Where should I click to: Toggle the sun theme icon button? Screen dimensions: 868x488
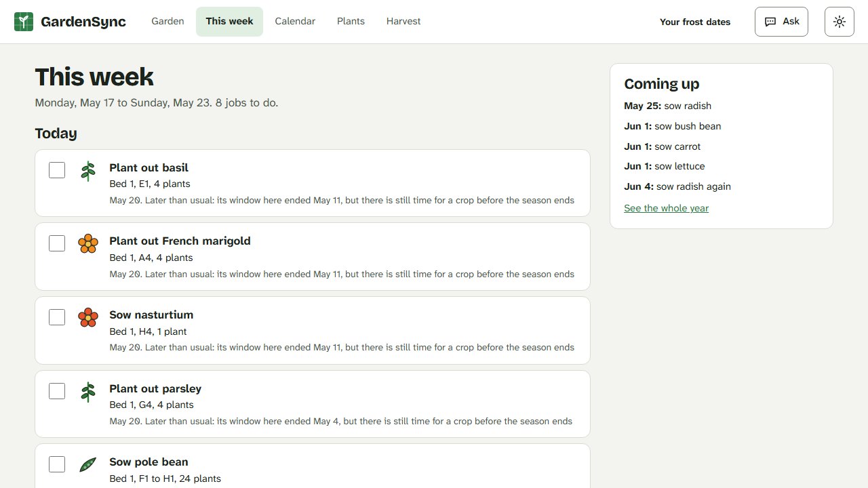click(840, 22)
